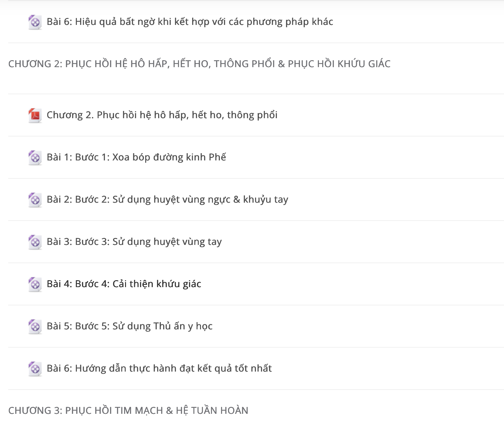Open PDF Chương 2. Phục hồi hệ hô hấp
The width and height of the screenshot is (504, 428).
(162, 115)
